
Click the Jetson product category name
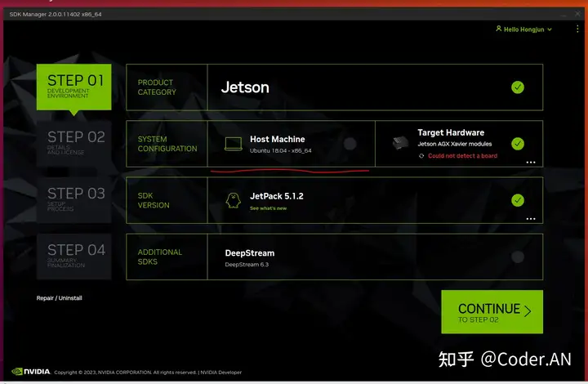click(x=245, y=87)
